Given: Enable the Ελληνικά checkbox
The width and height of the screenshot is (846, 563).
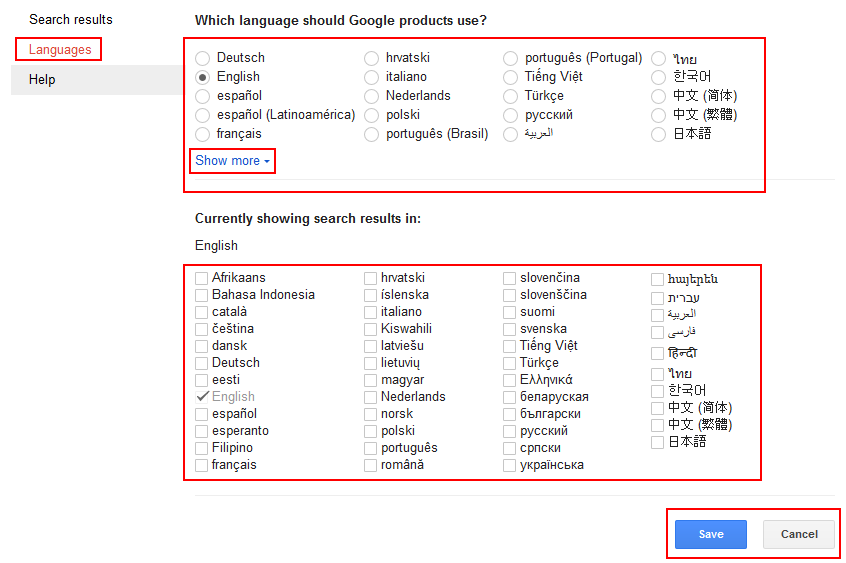Looking at the screenshot, I should [x=509, y=381].
